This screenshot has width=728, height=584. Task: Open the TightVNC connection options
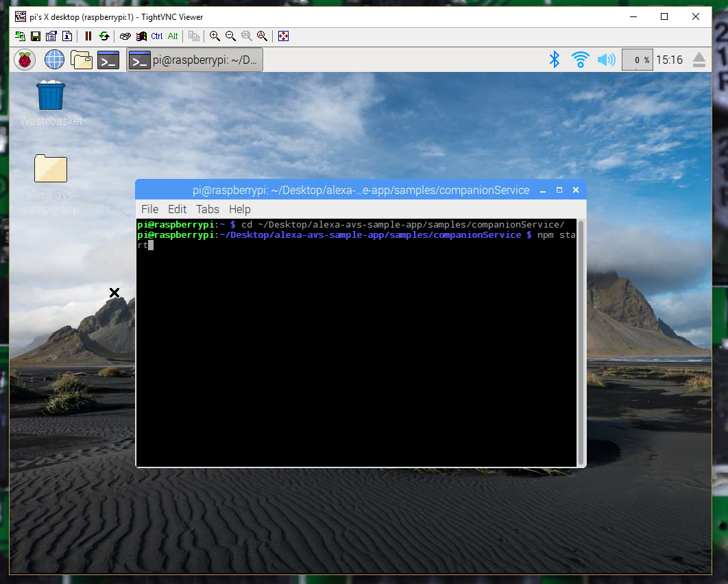(51, 36)
